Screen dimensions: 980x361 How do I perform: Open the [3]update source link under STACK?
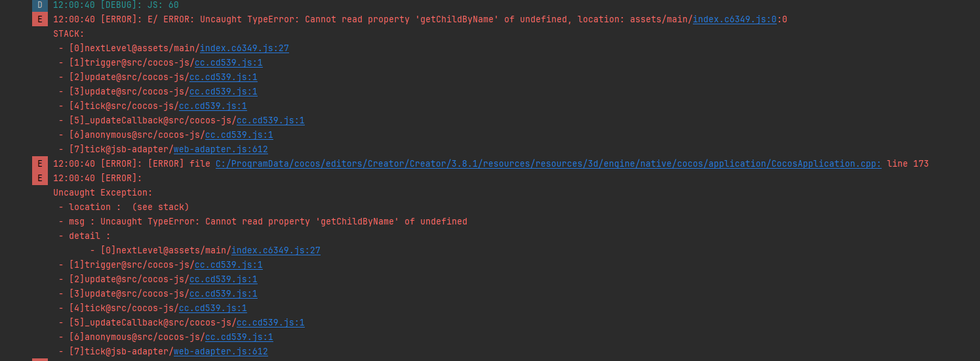[x=223, y=91]
